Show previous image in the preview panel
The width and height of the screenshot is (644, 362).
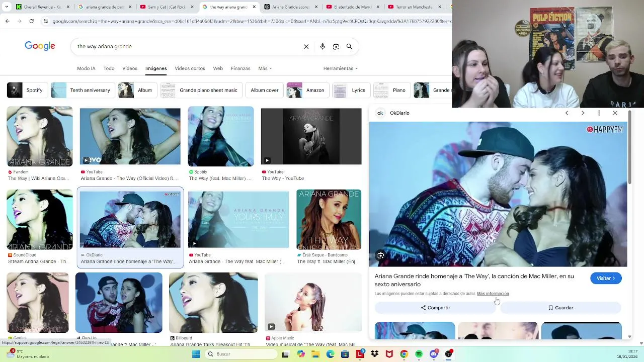point(567,113)
